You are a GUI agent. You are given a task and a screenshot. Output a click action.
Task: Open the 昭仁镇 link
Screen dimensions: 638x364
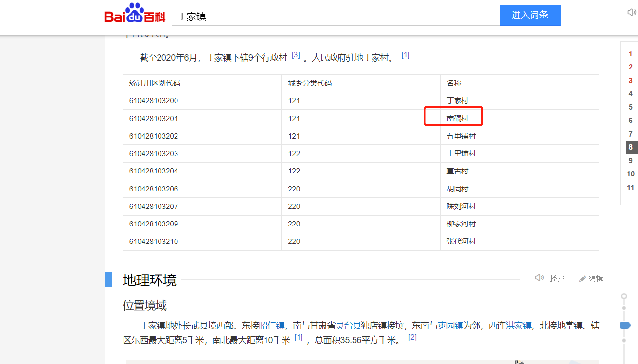tap(272, 326)
